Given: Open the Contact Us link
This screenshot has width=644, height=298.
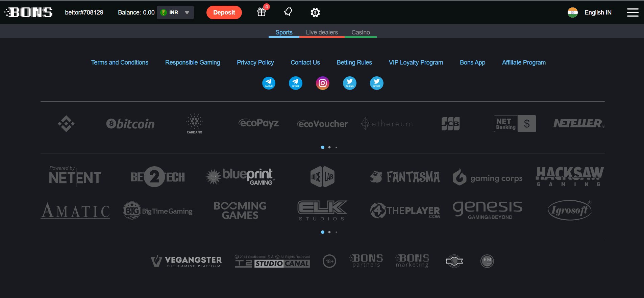Looking at the screenshot, I should [x=305, y=63].
